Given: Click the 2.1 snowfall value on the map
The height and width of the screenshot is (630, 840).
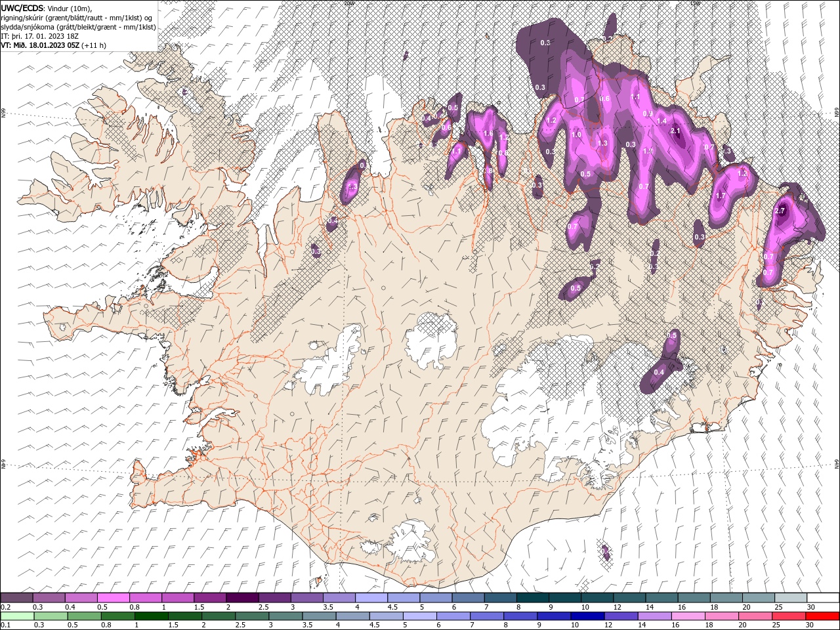Looking at the screenshot, I should (676, 131).
